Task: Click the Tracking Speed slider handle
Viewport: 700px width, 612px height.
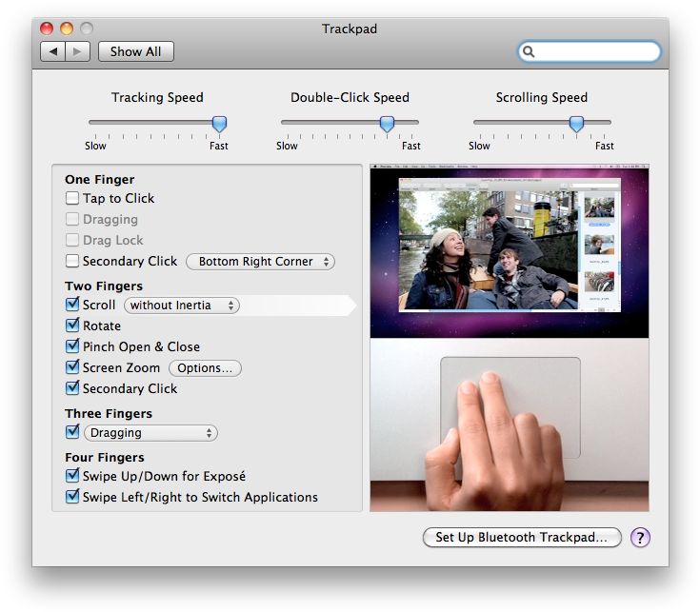Action: point(219,124)
